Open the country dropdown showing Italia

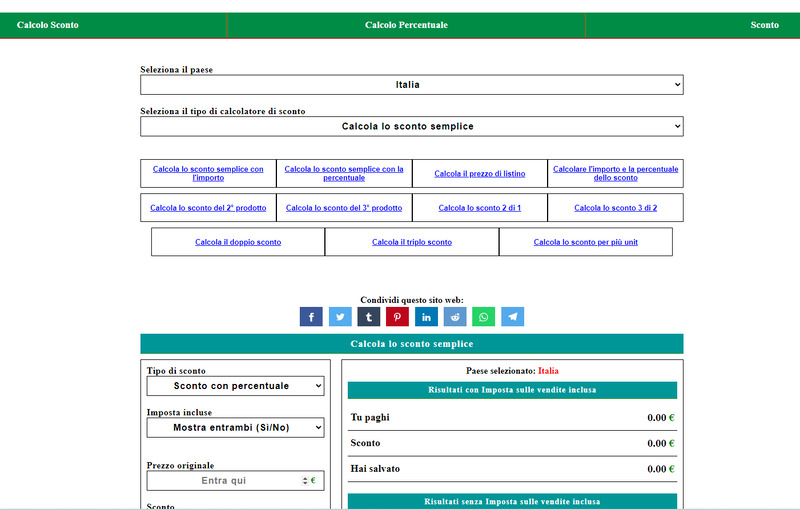(411, 85)
